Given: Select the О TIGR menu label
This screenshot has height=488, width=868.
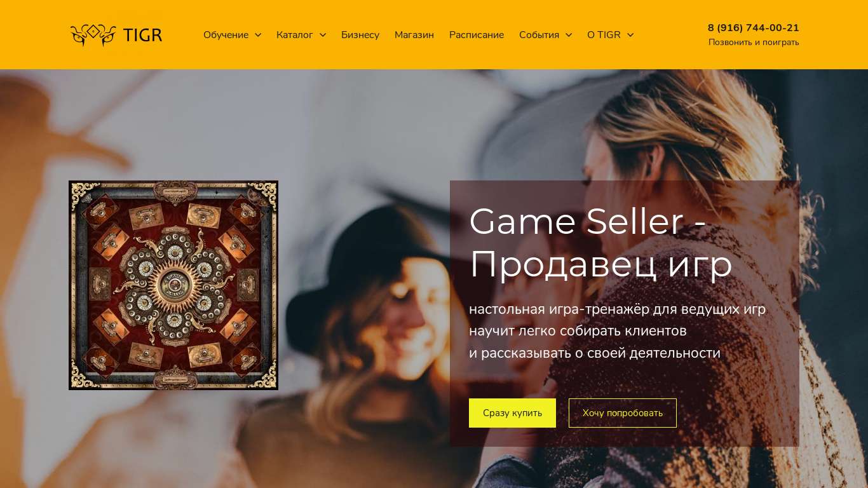Looking at the screenshot, I should pos(604,35).
